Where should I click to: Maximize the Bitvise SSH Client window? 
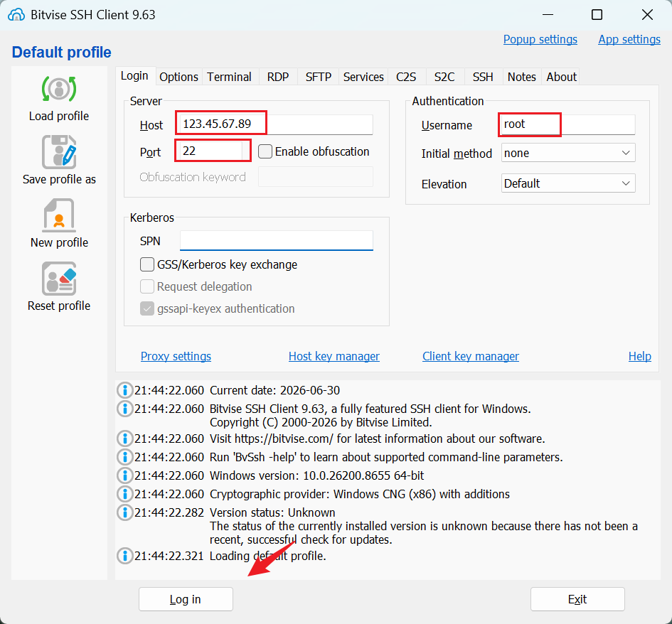coord(597,14)
